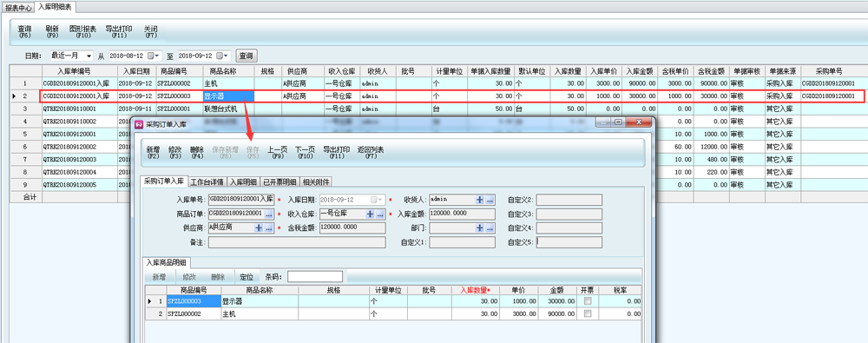Click the plus icon beside 收入仓库 field
868x343 pixels.
click(371, 214)
